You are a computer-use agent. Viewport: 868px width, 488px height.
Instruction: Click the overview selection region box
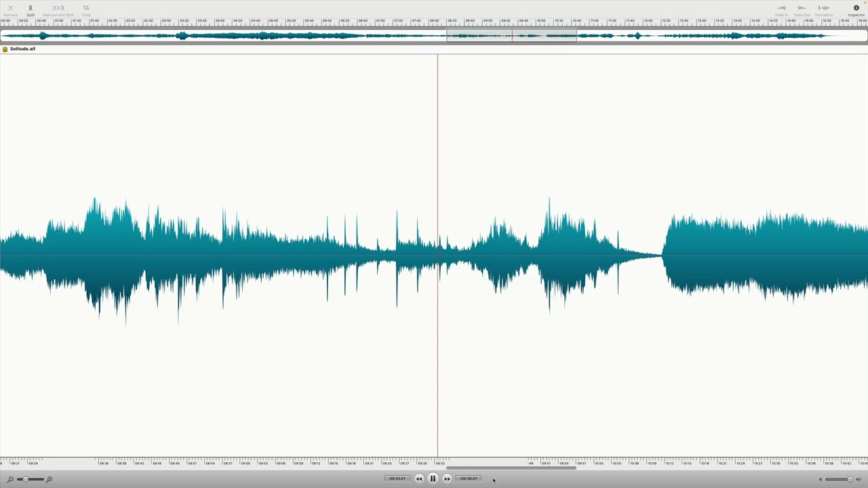point(511,36)
